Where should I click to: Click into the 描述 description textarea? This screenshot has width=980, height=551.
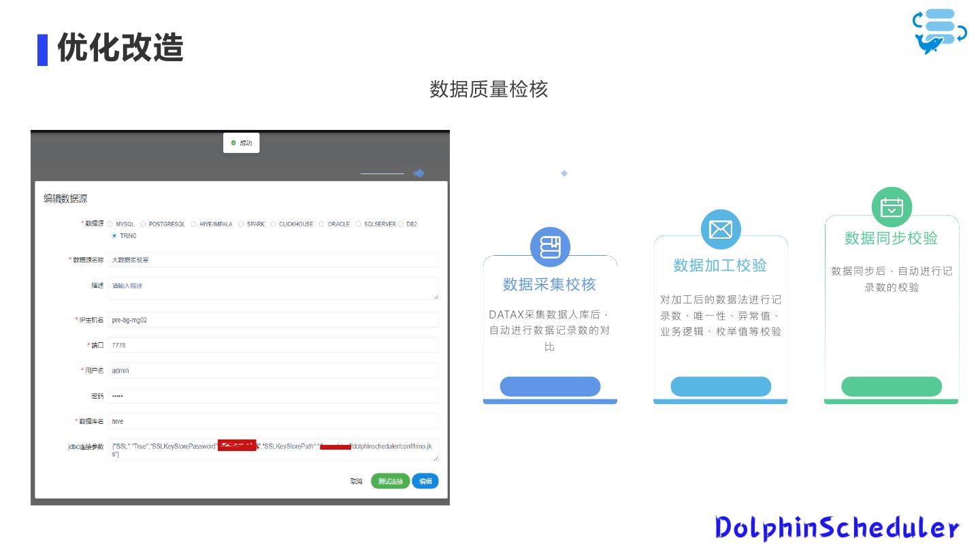point(273,288)
